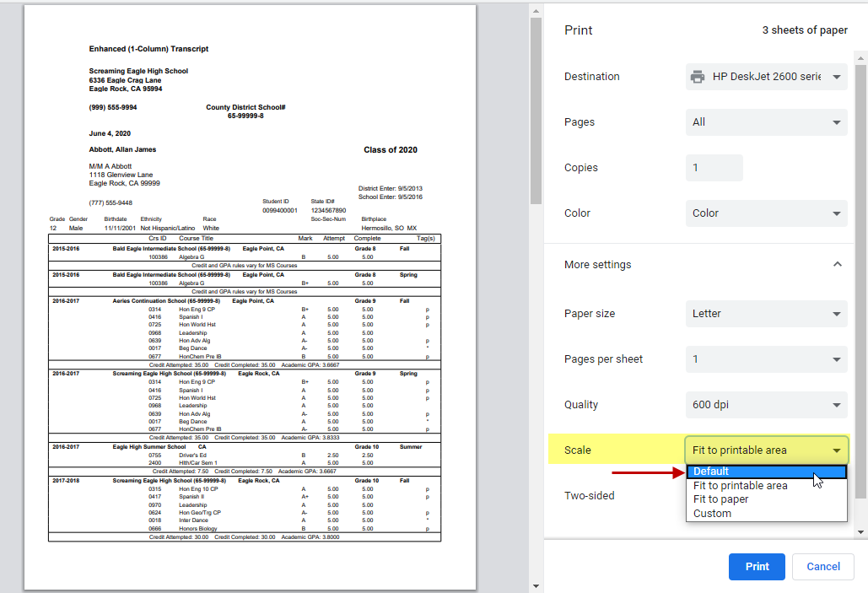Click the printer icon beside HP DeskJet 2600
Image resolution: width=868 pixels, height=593 pixels.
[697, 76]
